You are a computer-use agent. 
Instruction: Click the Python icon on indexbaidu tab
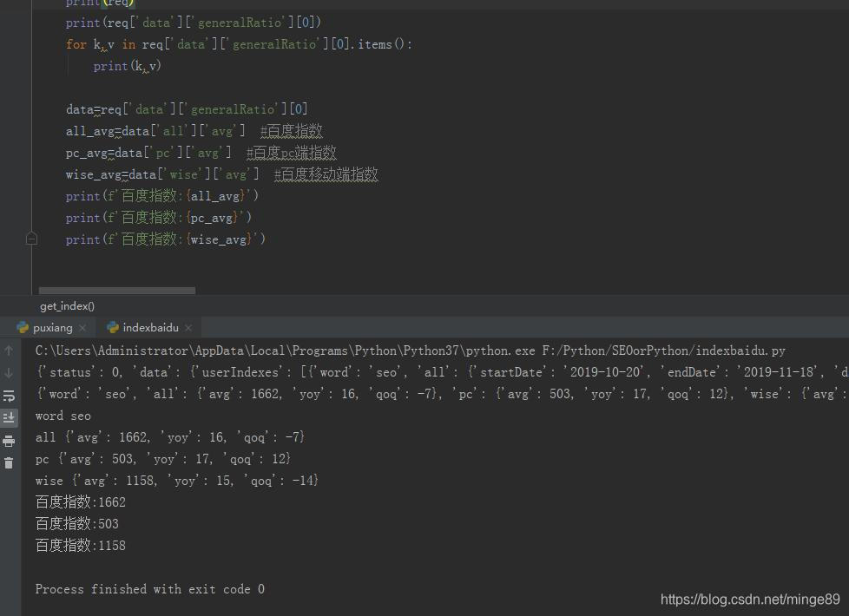(x=113, y=327)
